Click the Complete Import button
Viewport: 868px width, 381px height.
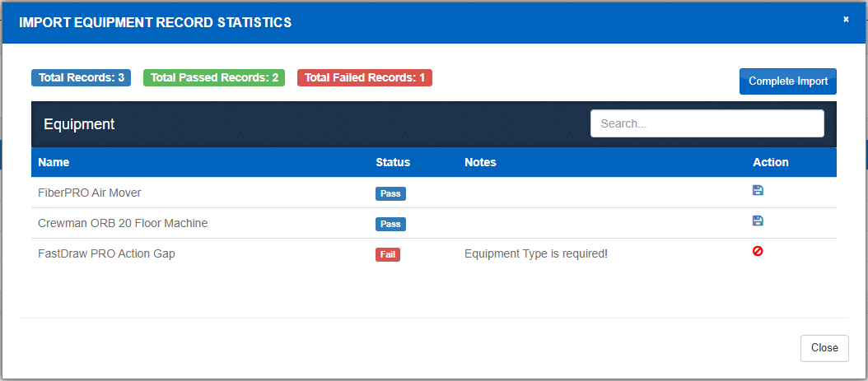(787, 81)
